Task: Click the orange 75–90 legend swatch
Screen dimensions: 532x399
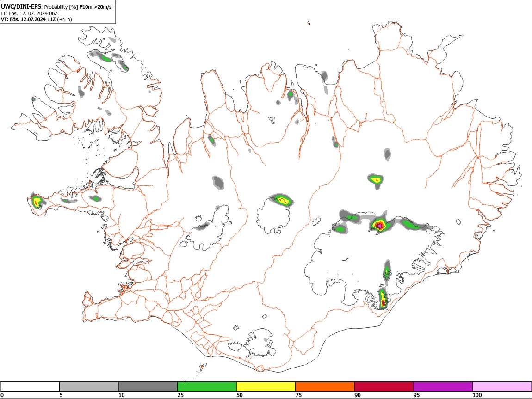Action: [x=325, y=387]
